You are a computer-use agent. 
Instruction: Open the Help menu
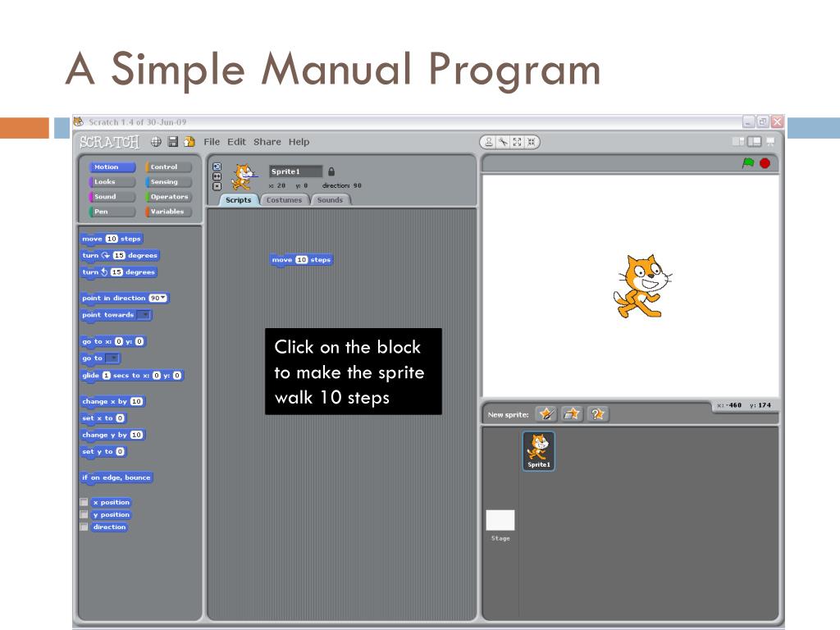tap(299, 142)
